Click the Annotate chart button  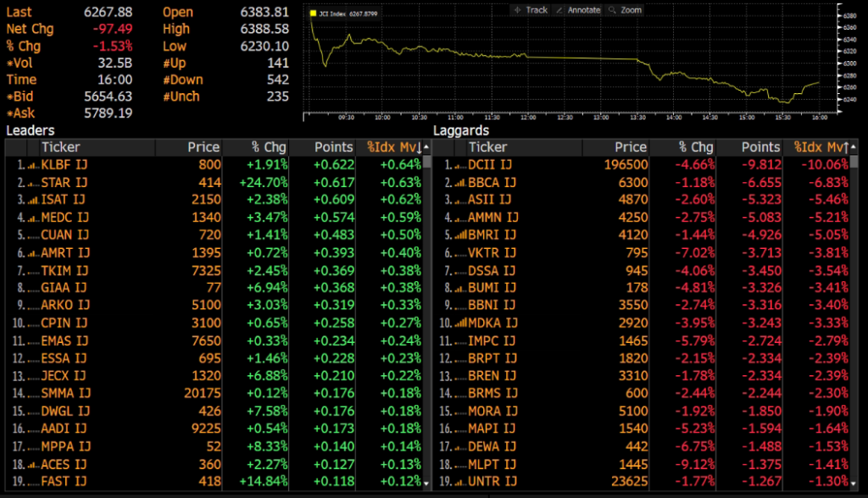[x=578, y=10]
